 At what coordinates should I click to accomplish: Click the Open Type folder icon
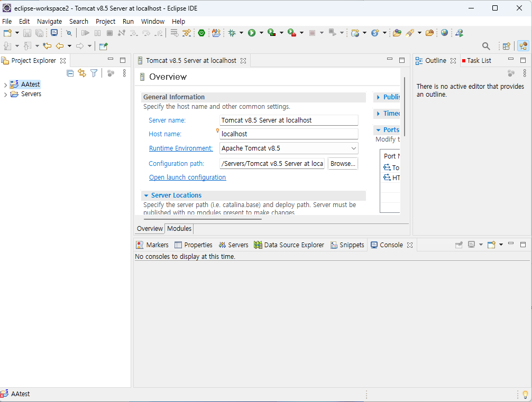pyautogui.click(x=397, y=33)
